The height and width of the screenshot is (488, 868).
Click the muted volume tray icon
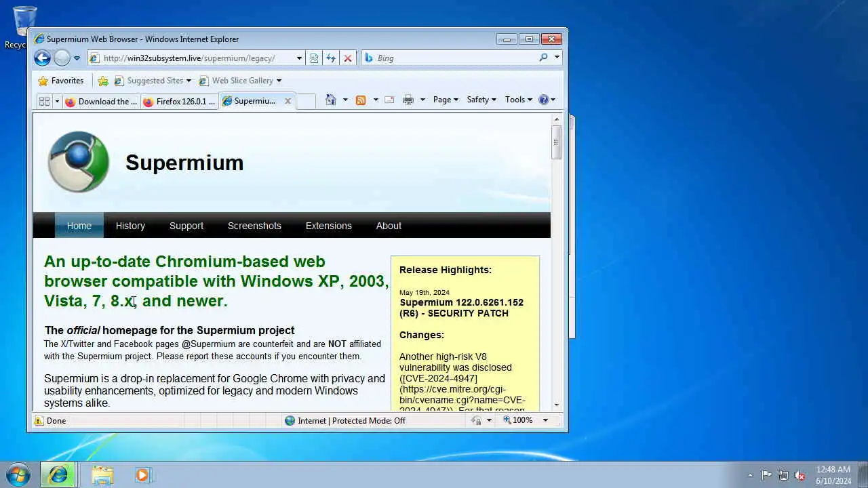coord(800,475)
